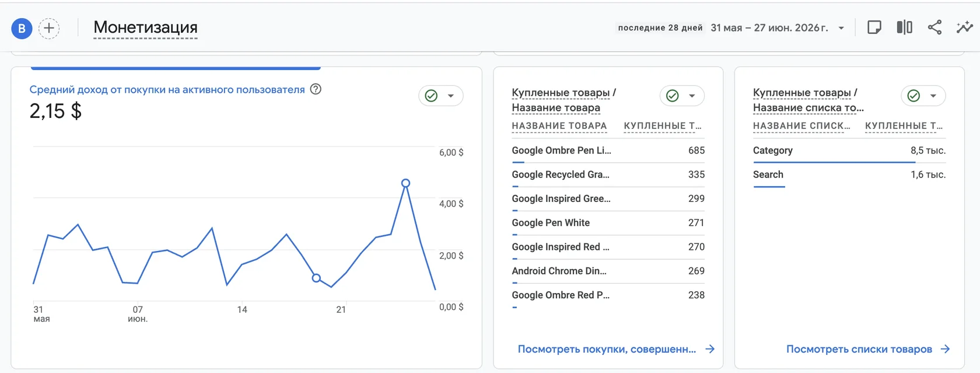Screen dimensions: 980x373
Task: Select the Search list row
Action: (x=849, y=175)
